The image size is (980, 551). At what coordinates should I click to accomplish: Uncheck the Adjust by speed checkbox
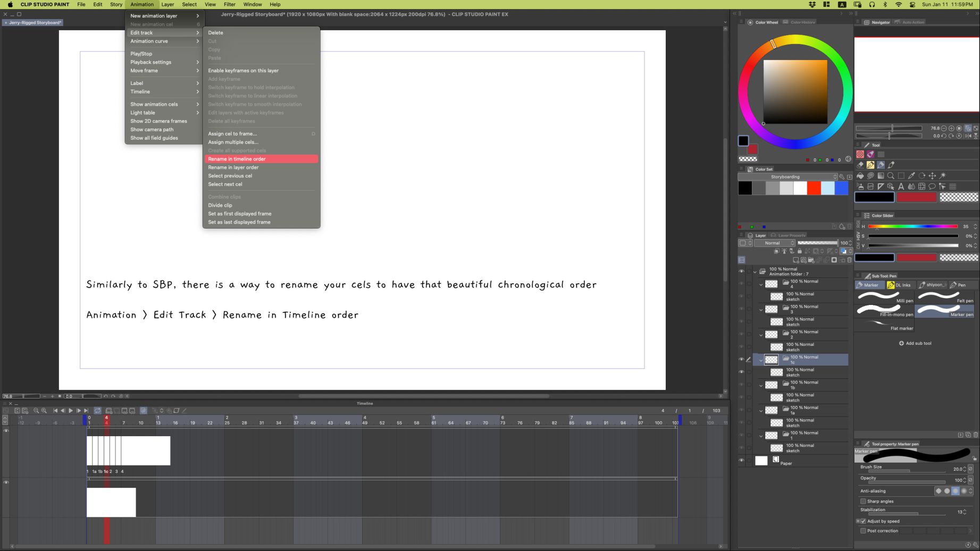[x=863, y=521]
